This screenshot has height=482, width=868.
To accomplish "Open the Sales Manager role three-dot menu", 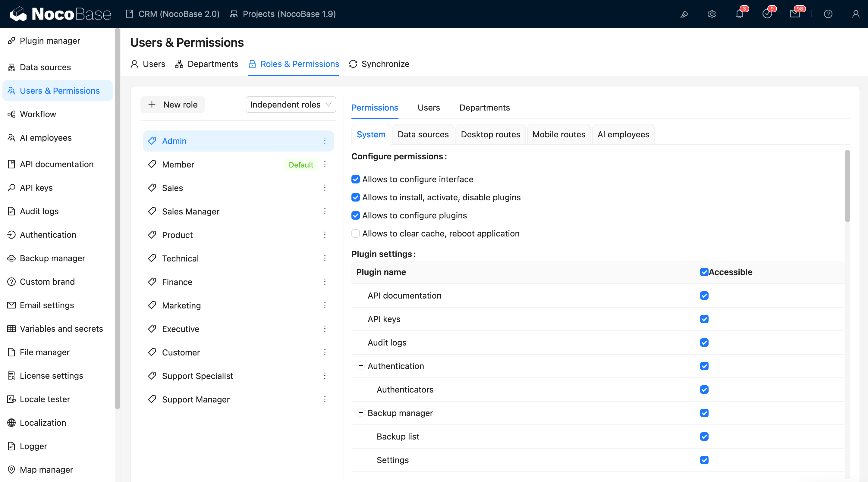I will pyautogui.click(x=325, y=211).
